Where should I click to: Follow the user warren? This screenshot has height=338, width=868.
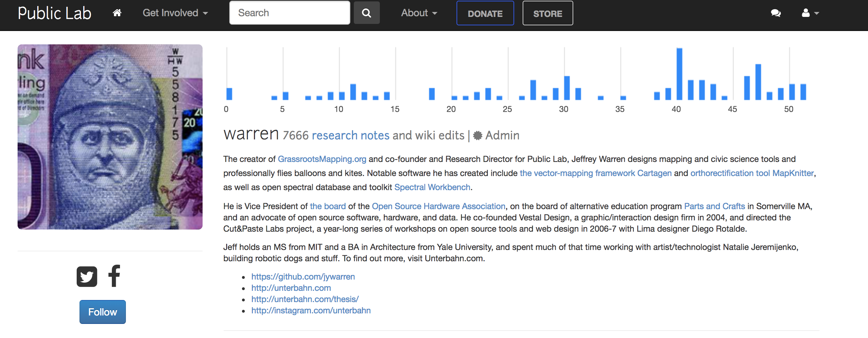(x=102, y=312)
